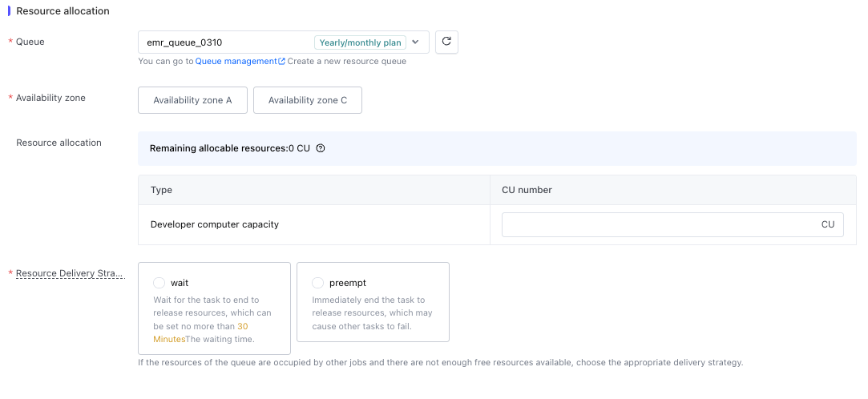This screenshot has width=868, height=399.
Task: Focus the CU number input field
Action: point(672,224)
